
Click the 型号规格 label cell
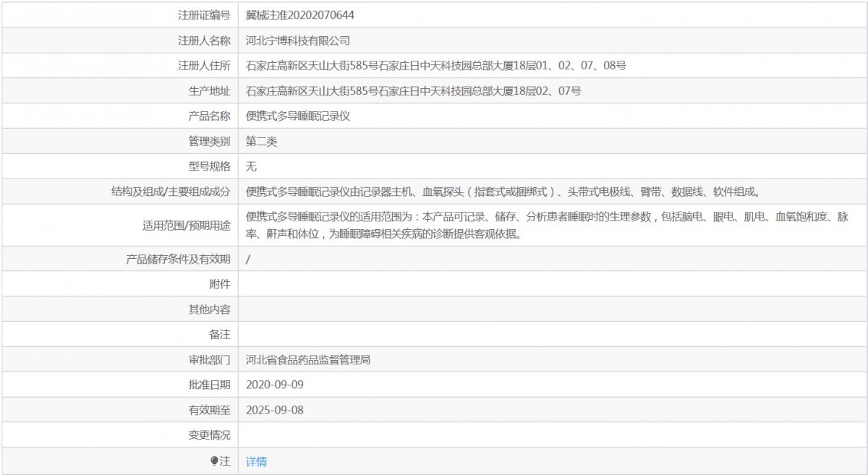point(119,166)
